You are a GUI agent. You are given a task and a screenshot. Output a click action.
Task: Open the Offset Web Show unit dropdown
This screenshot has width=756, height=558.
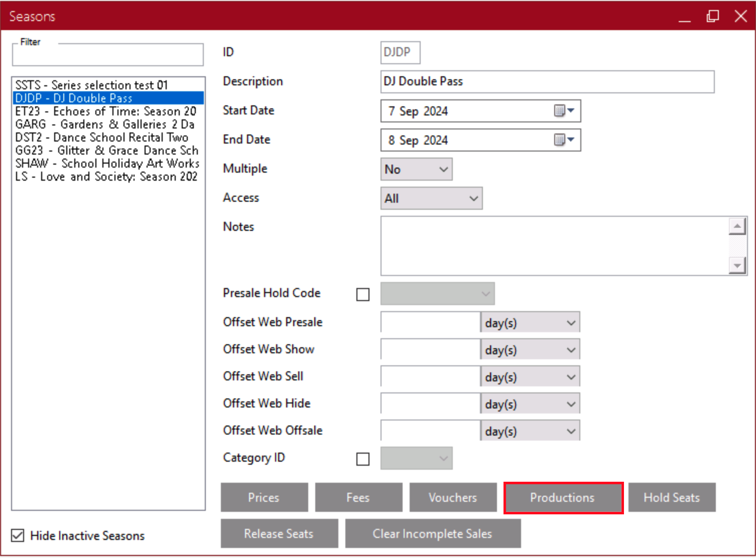coord(530,350)
